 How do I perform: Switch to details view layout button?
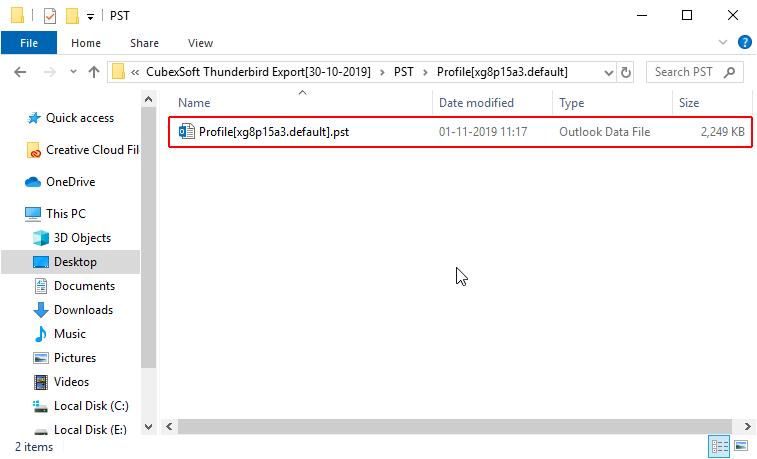click(x=719, y=445)
